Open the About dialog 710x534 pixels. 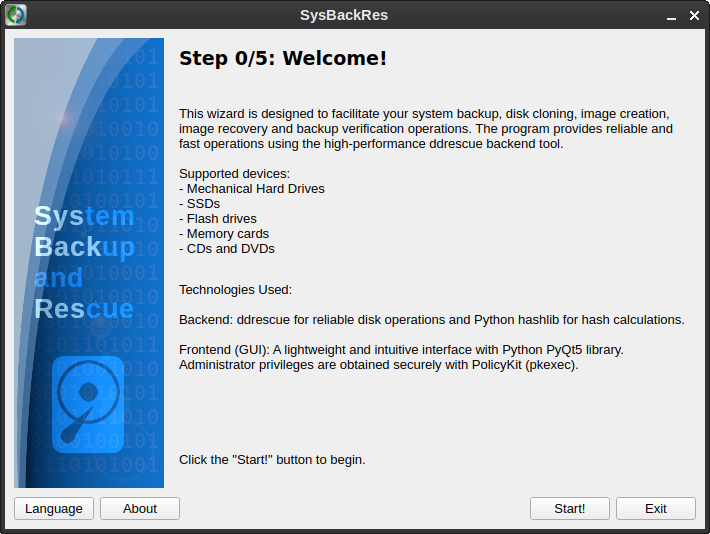[x=140, y=508]
